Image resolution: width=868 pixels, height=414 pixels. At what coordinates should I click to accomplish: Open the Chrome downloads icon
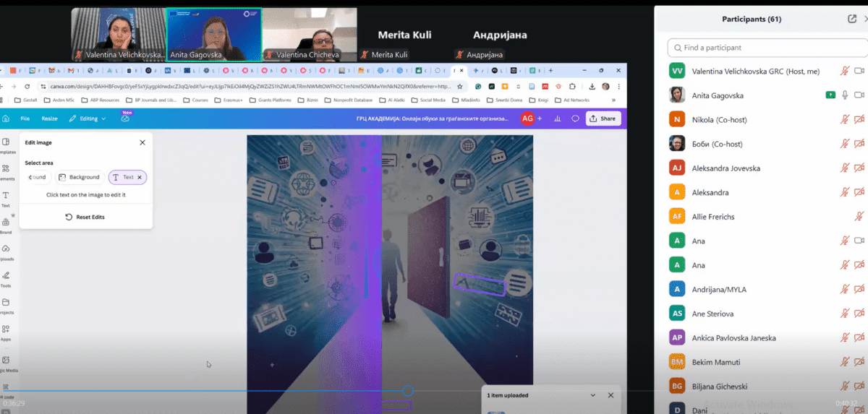click(x=592, y=86)
